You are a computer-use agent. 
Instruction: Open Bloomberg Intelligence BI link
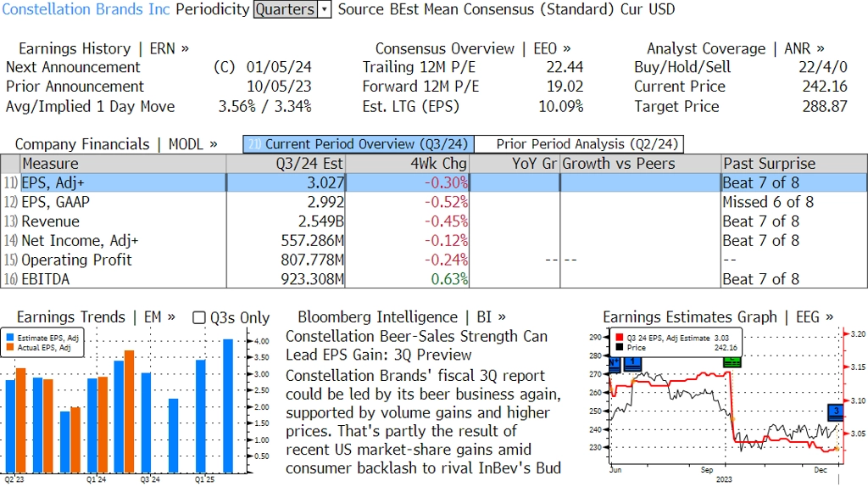coord(402,317)
